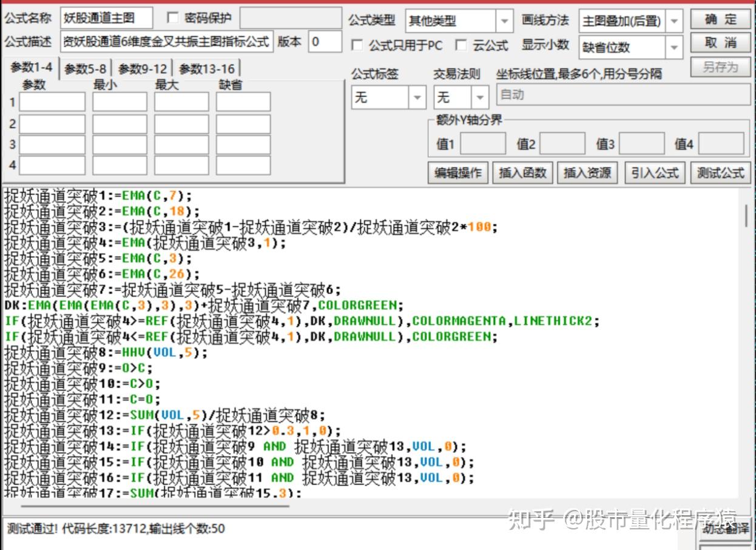Click the 取消 cancel button
Image resolution: width=756 pixels, height=550 pixels.
[x=720, y=43]
